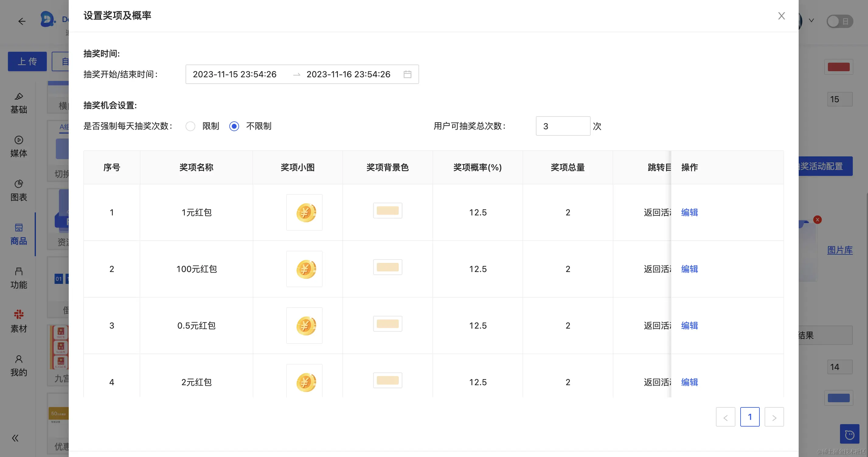Collapse sidebar with double chevron icon
Image resolution: width=868 pixels, height=457 pixels.
click(x=15, y=438)
